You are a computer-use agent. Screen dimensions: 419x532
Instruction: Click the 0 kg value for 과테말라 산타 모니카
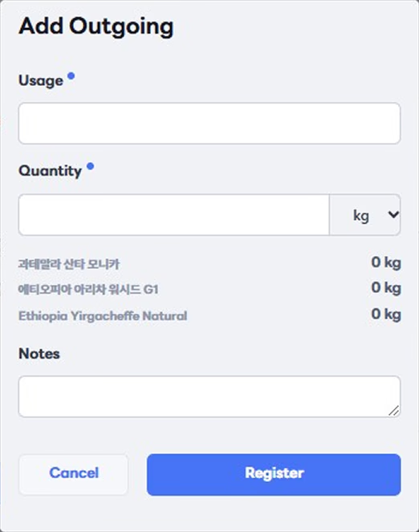386,262
